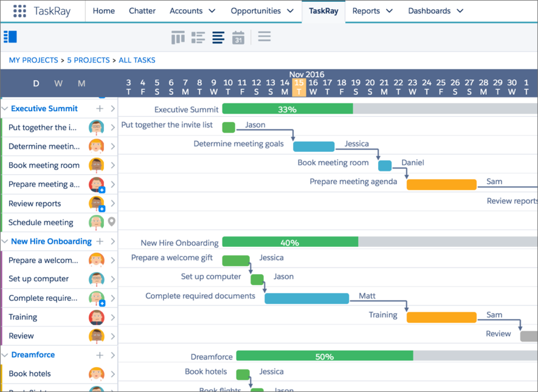Image resolution: width=538 pixels, height=392 pixels.
Task: Select the highlighted Nov 15 date marker
Action: click(298, 88)
